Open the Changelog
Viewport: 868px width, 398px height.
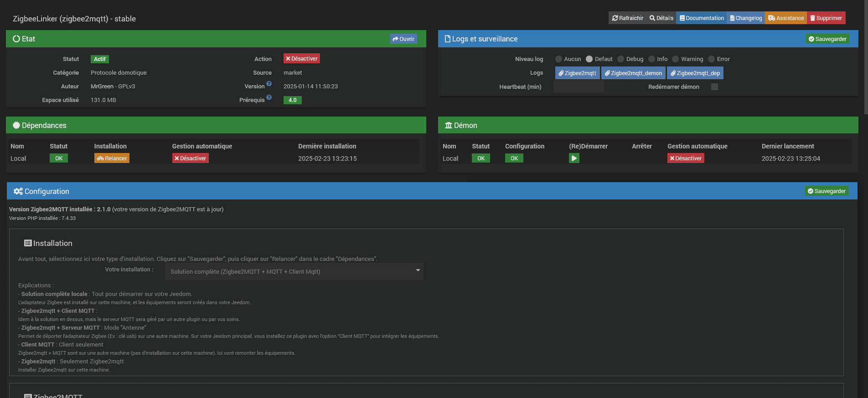point(746,18)
